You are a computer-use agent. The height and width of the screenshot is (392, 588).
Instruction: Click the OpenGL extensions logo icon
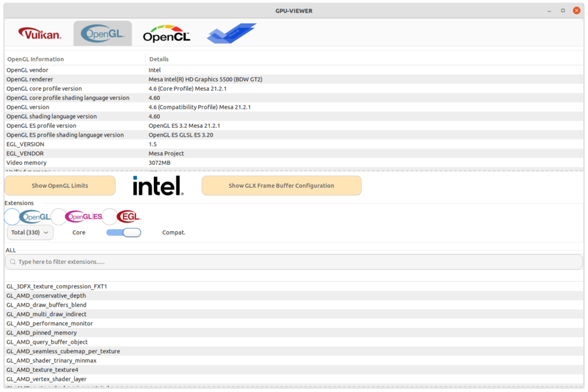click(x=35, y=217)
